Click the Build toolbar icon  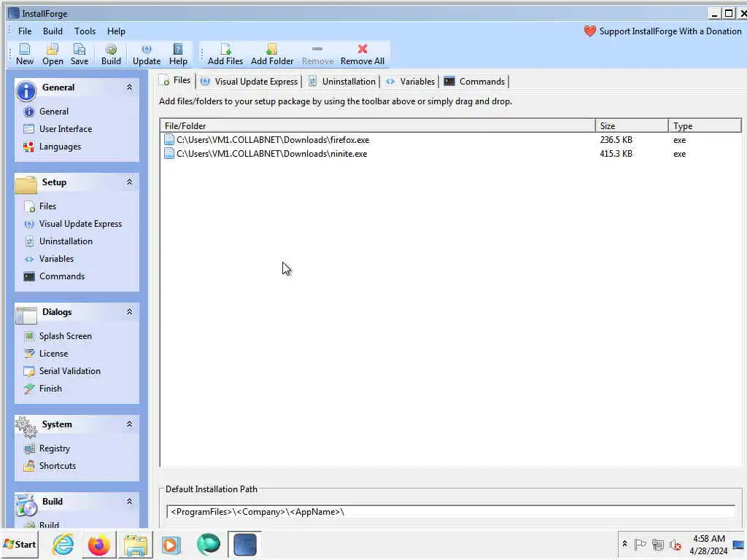tap(111, 54)
